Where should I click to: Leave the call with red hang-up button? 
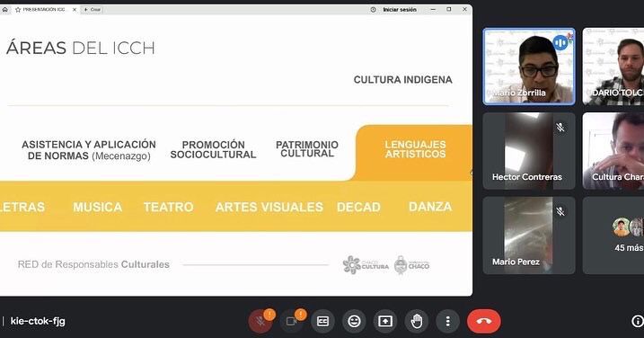coord(484,321)
